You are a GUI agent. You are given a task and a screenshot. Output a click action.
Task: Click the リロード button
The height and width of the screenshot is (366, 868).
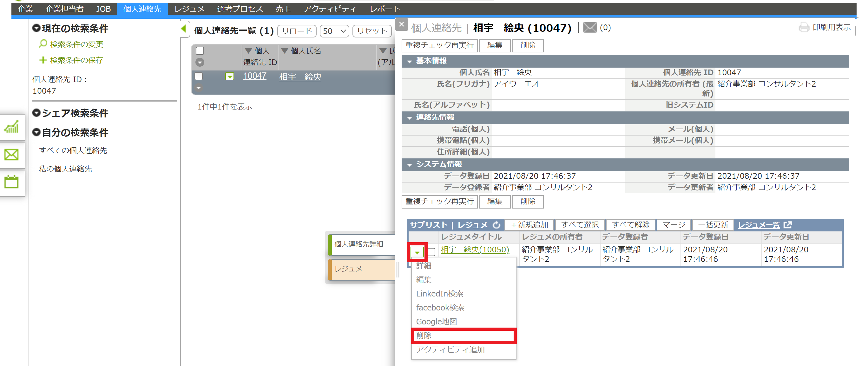tap(297, 31)
